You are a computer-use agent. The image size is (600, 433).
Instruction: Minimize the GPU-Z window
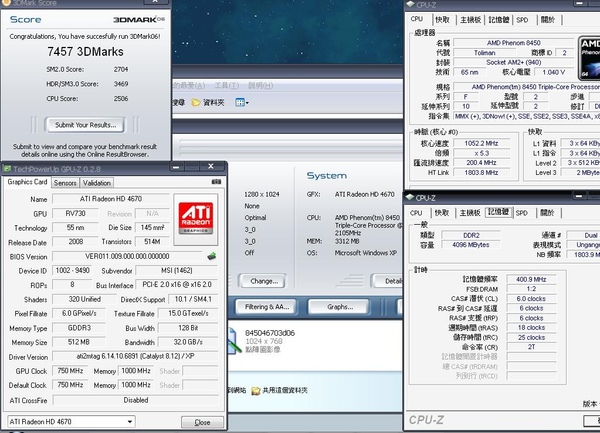[176, 167]
